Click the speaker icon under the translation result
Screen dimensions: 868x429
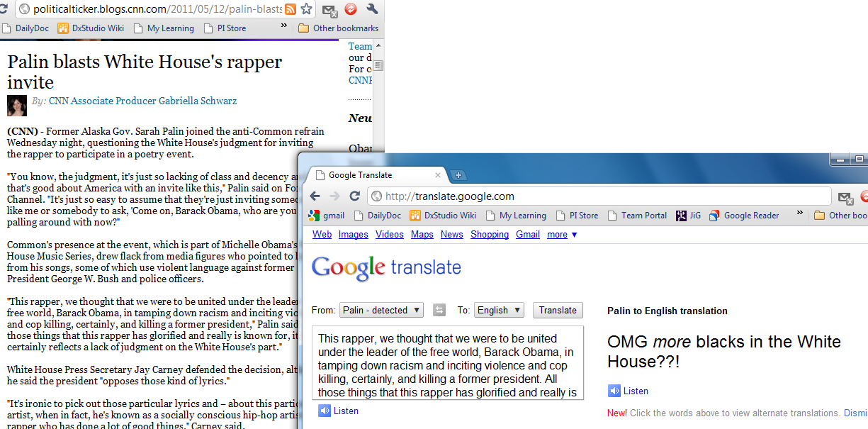tap(614, 391)
